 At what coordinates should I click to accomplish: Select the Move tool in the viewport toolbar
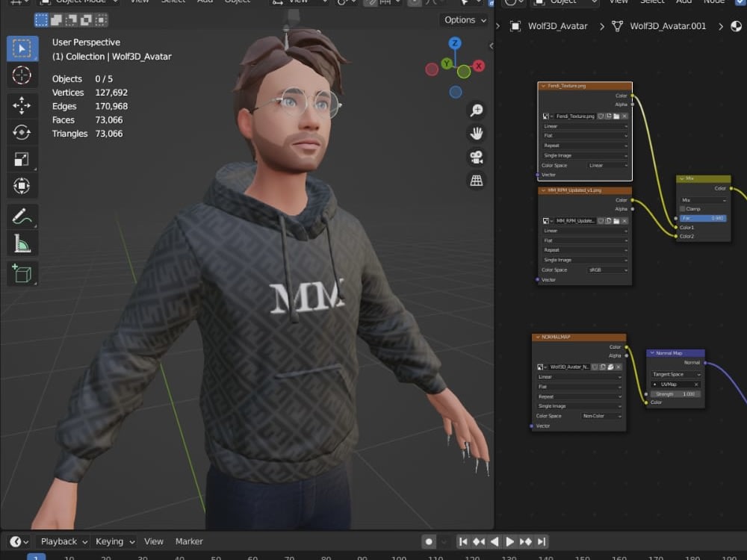(x=23, y=105)
